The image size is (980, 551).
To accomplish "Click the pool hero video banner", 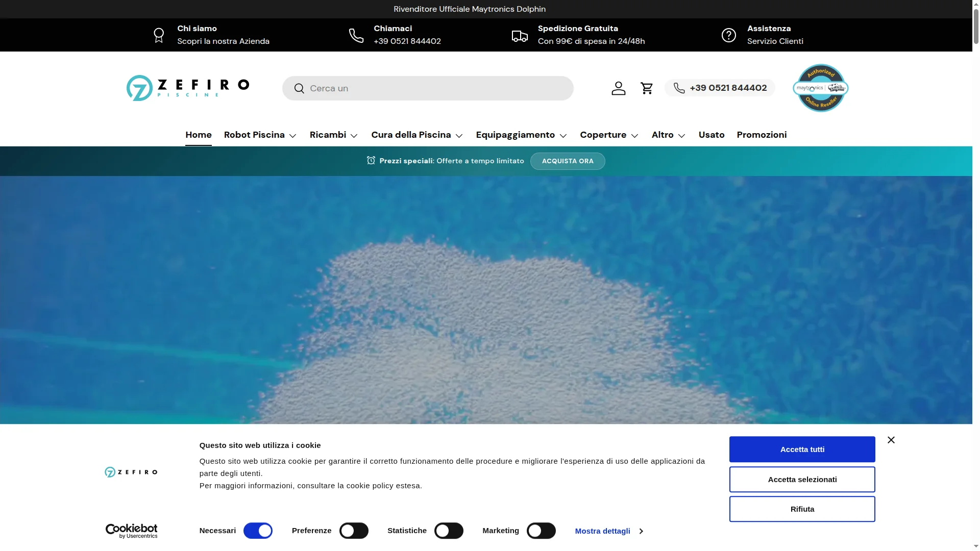I will point(486,300).
